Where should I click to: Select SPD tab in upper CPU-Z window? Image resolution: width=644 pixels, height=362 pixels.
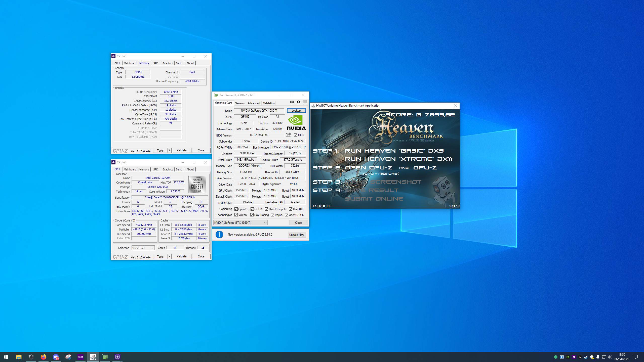tap(156, 63)
